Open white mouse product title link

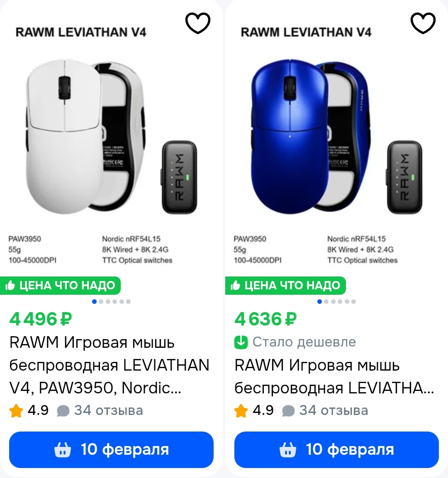[109, 365]
